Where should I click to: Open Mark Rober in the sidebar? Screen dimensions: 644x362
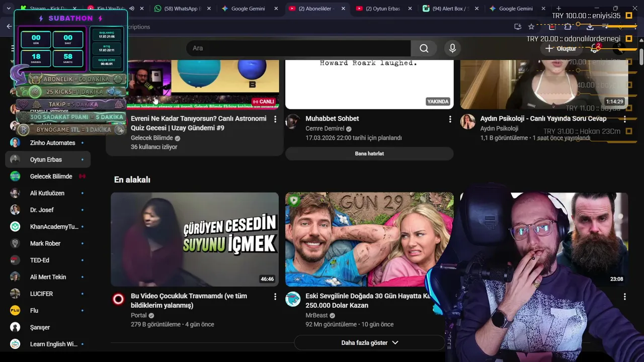tap(48, 243)
